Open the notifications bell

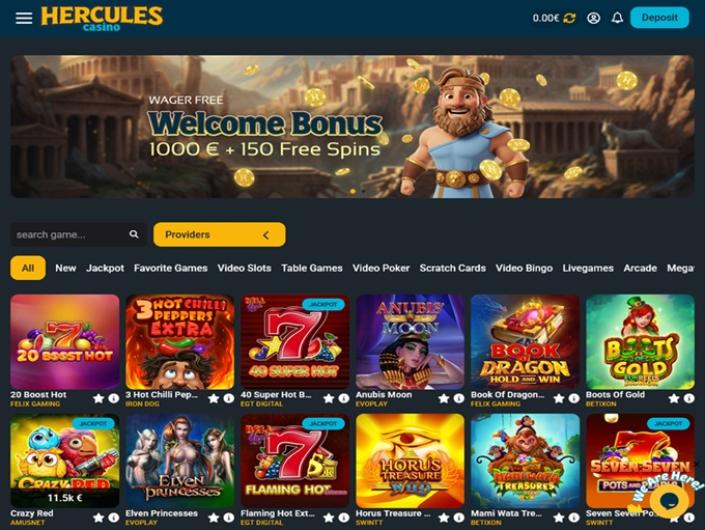617,18
